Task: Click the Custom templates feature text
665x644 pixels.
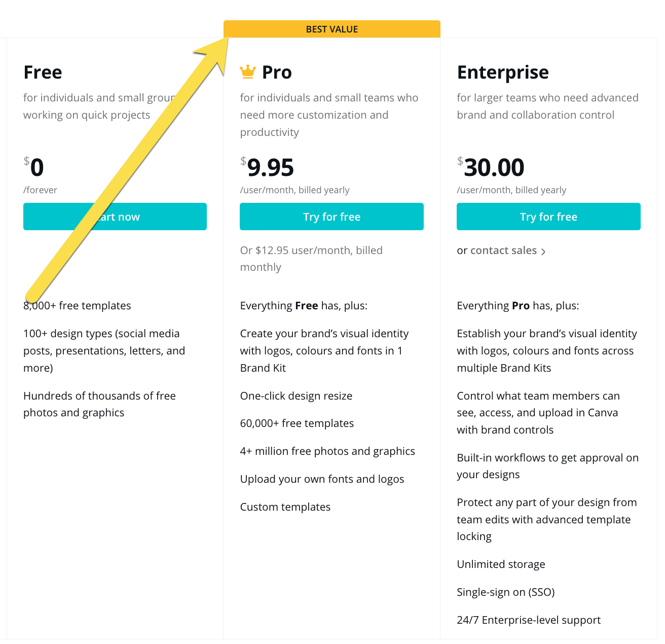Action: click(x=285, y=507)
